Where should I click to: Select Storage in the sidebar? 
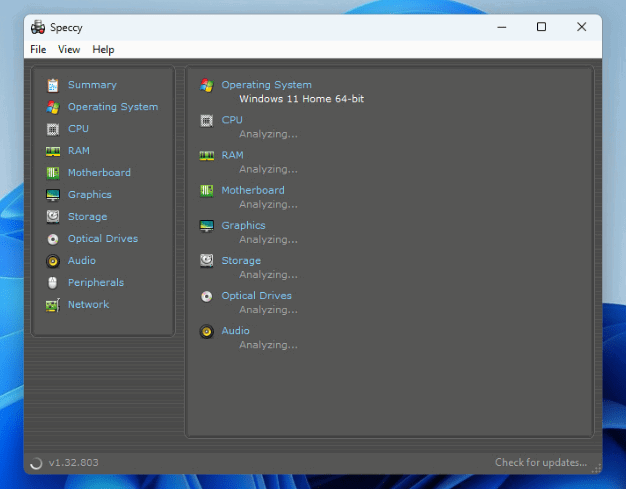[87, 216]
